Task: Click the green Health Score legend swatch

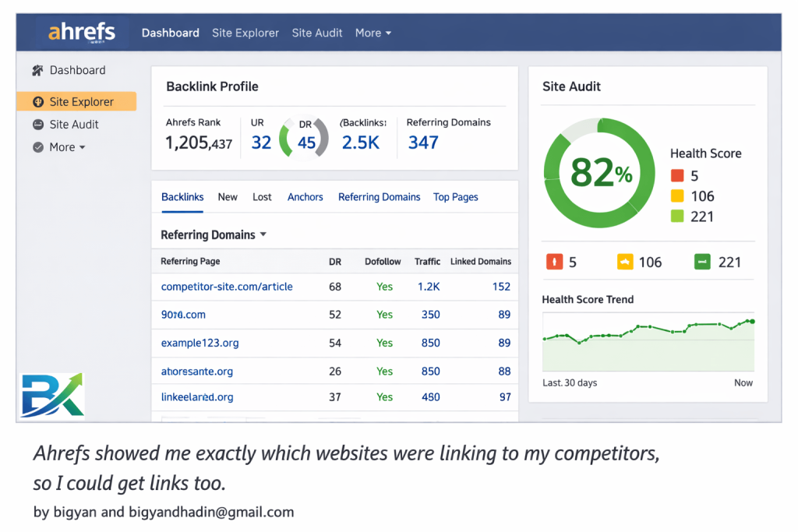Action: [x=677, y=217]
